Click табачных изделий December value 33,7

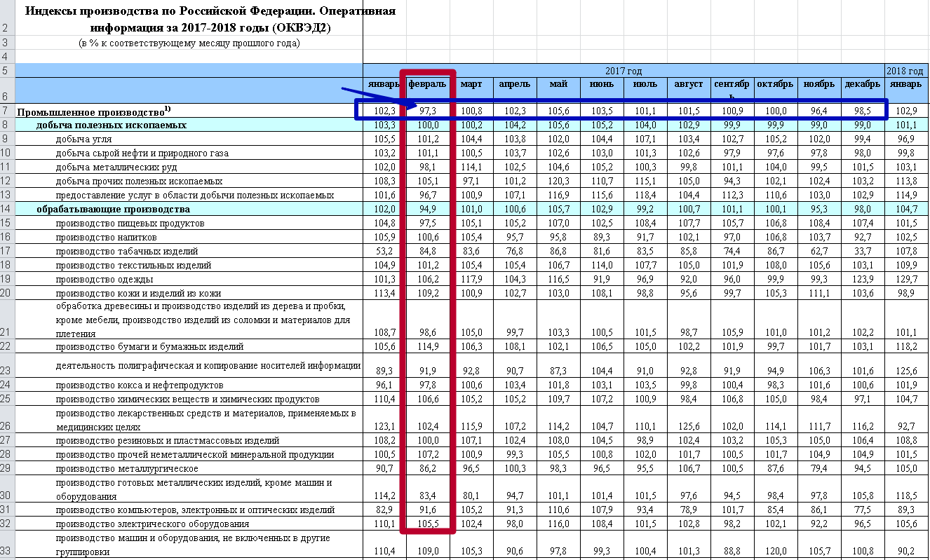point(863,251)
